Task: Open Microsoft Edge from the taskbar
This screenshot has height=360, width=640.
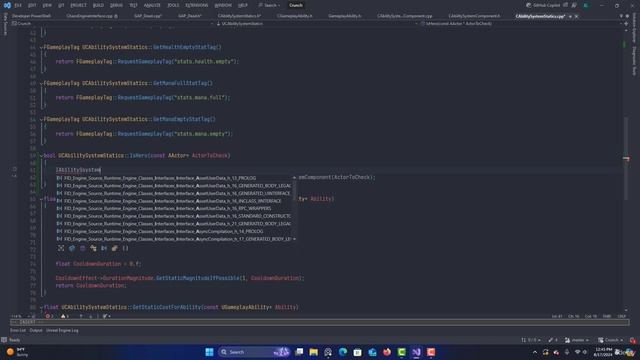Action: [x=343, y=352]
